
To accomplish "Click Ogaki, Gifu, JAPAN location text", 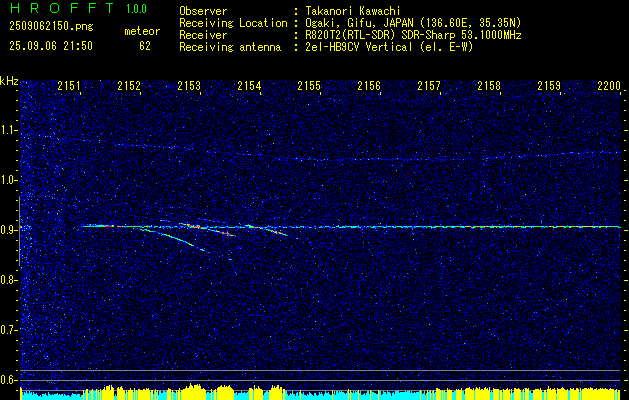I will pyautogui.click(x=413, y=23).
